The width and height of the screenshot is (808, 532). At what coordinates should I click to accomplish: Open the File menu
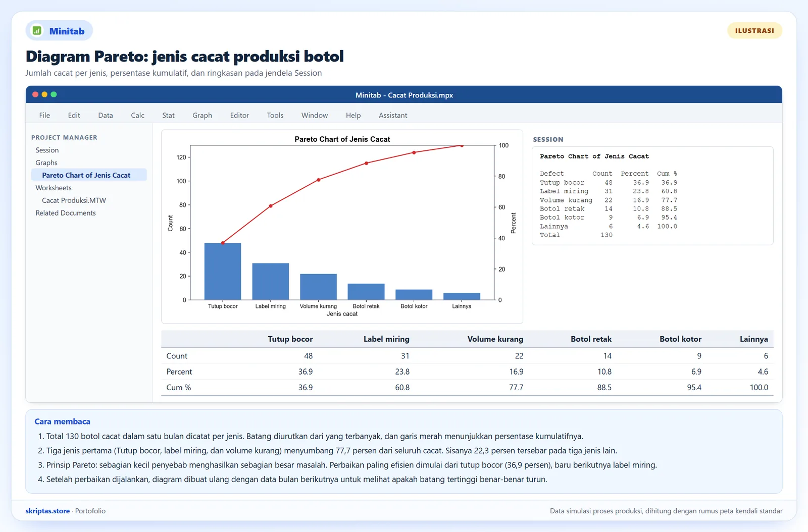[x=44, y=115]
